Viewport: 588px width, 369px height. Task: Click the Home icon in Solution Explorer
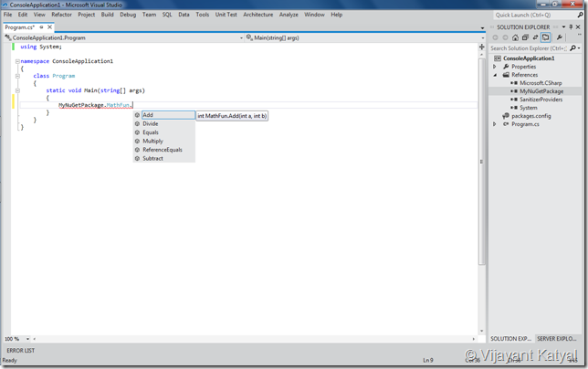[x=515, y=37]
